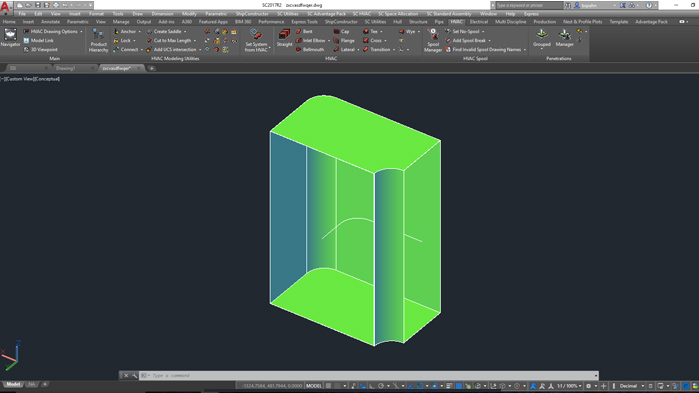Insert a Flange part
Screen dimensions: 699x393
tap(344, 41)
